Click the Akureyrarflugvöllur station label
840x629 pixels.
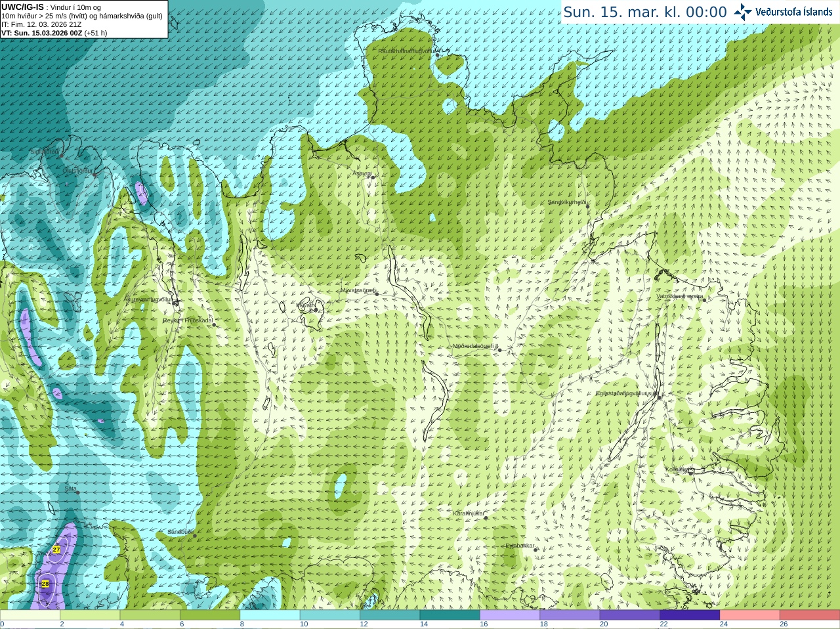coord(149,299)
